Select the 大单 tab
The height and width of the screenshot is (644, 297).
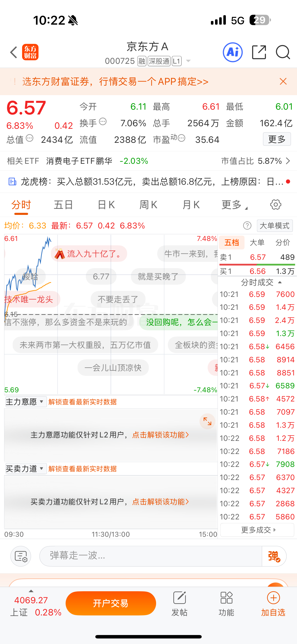point(257,242)
